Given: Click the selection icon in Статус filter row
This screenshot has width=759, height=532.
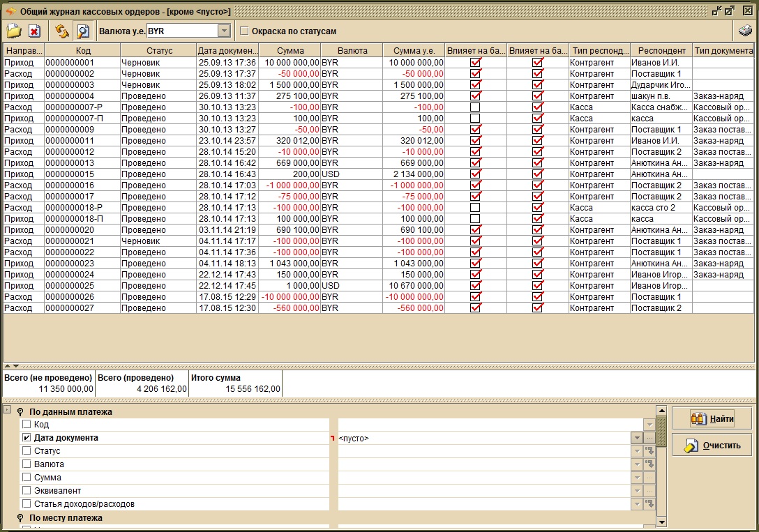Looking at the screenshot, I should (x=649, y=450).
